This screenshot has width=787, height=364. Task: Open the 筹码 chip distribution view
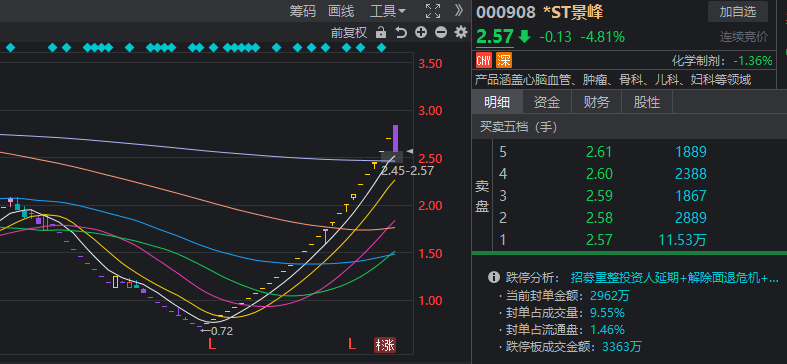pyautogui.click(x=302, y=11)
